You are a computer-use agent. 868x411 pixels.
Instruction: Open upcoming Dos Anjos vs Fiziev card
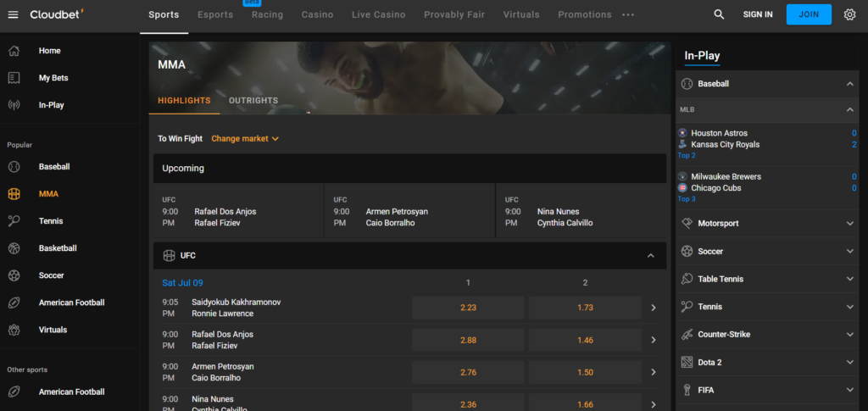coord(238,211)
